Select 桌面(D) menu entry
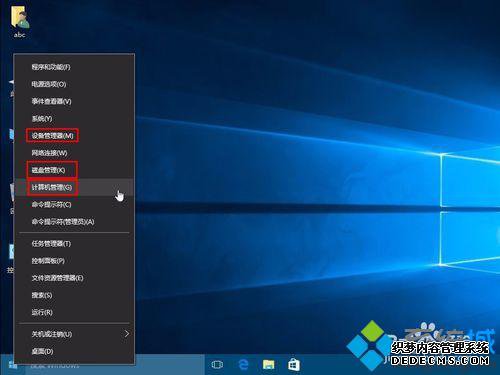Image resolution: width=500 pixels, height=375 pixels. click(x=74, y=351)
